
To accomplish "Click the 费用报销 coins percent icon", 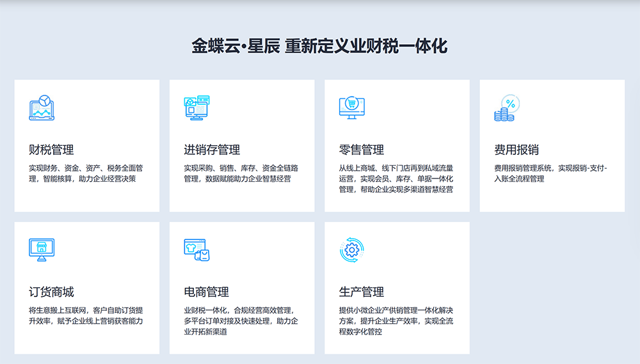I will (x=507, y=107).
